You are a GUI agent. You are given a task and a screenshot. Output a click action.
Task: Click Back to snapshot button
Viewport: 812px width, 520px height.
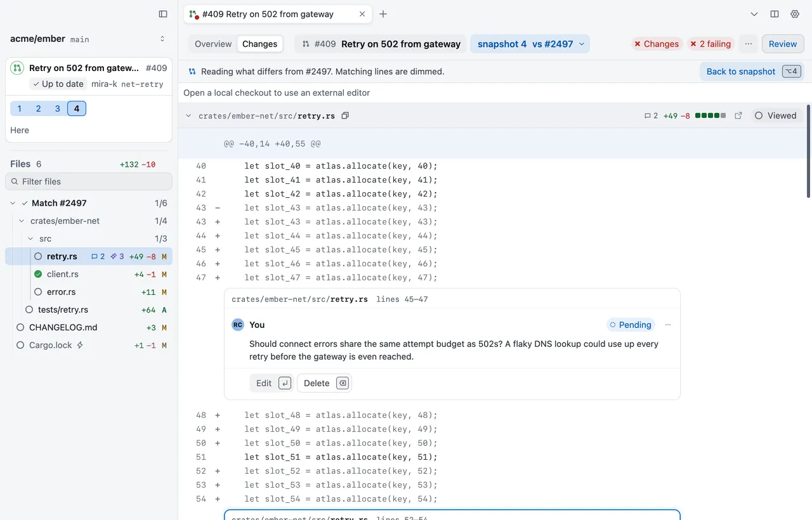(752, 72)
